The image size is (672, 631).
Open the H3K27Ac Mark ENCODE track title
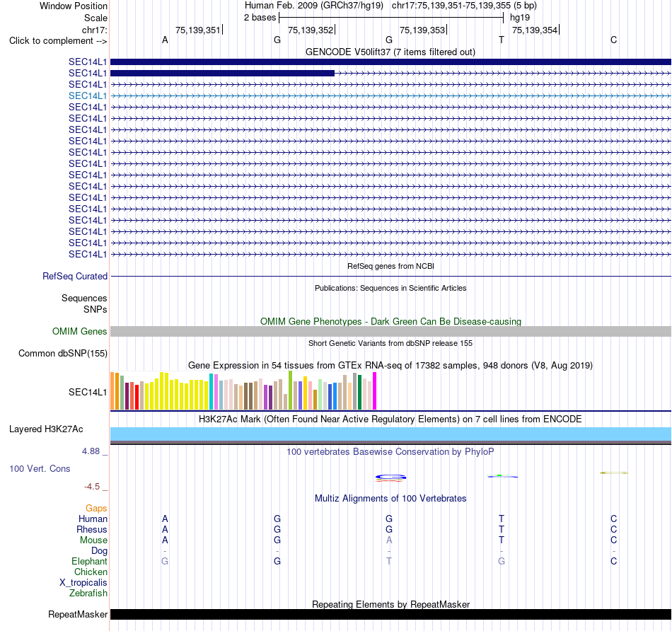[x=390, y=419]
